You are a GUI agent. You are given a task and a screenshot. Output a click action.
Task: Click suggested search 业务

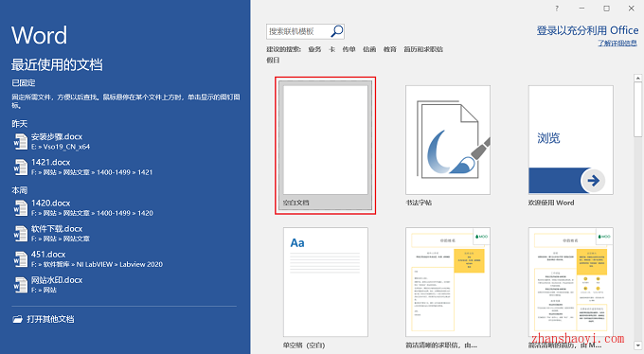click(x=314, y=49)
